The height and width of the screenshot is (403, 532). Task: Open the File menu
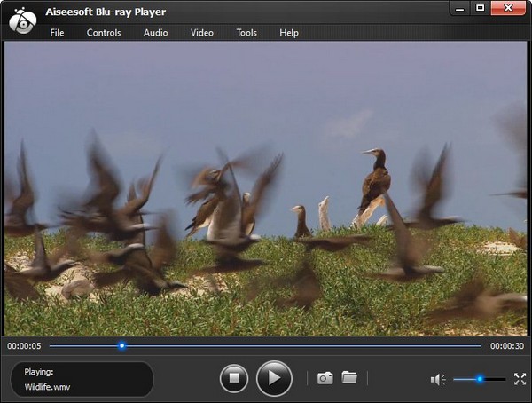click(57, 33)
